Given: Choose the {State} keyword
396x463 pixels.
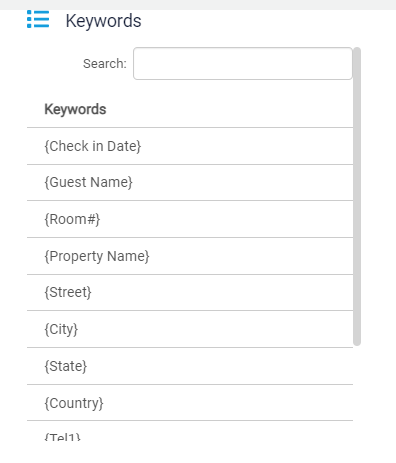Looking at the screenshot, I should tap(190, 366).
